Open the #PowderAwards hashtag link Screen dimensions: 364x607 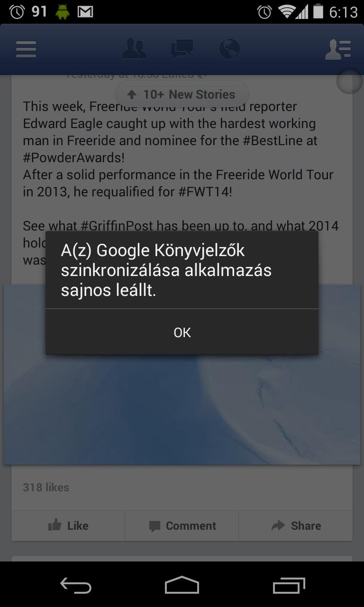[73, 157]
